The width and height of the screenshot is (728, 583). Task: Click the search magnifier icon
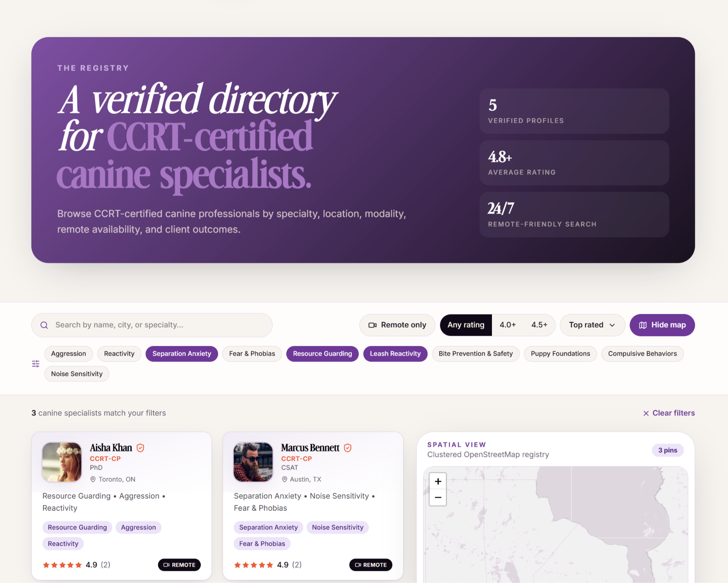tap(45, 325)
